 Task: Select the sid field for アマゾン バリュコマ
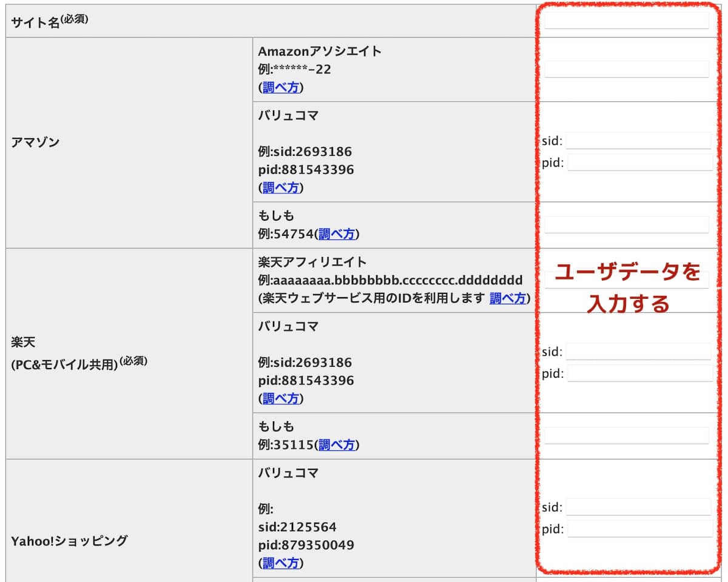[638, 141]
